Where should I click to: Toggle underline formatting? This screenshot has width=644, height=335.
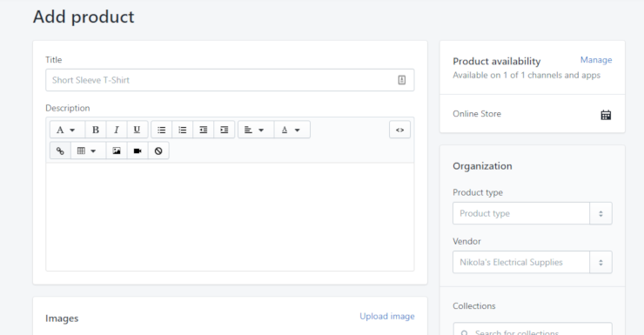138,130
